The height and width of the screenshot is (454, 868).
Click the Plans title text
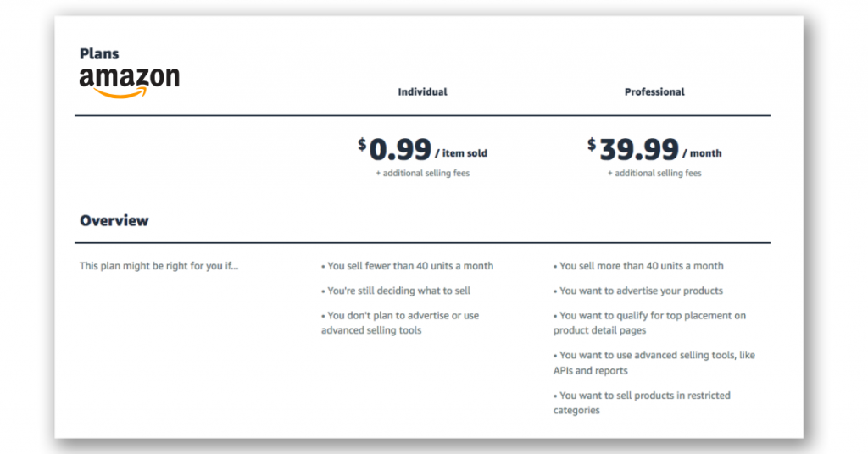(x=99, y=53)
